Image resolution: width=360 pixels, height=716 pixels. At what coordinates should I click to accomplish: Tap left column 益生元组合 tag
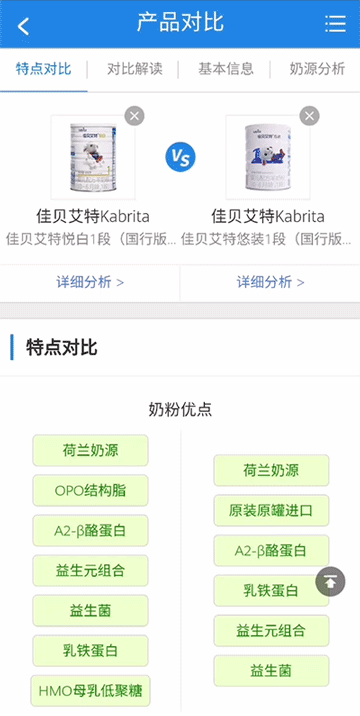(90, 570)
